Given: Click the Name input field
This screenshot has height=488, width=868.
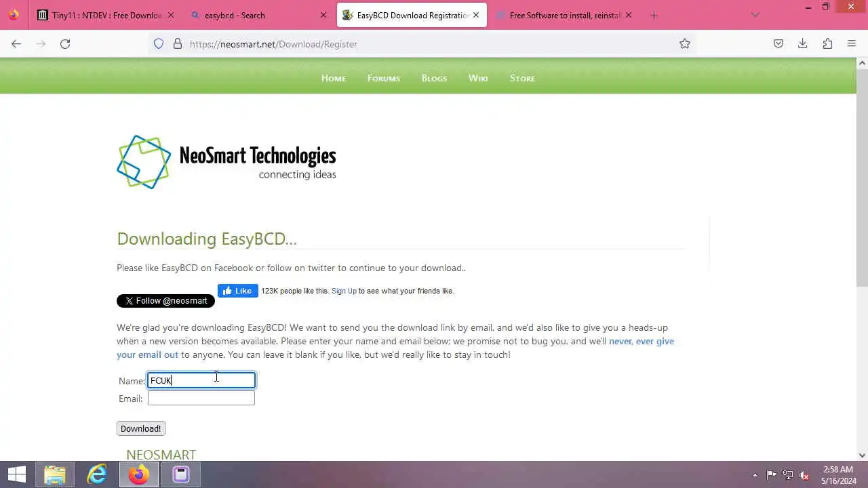Looking at the screenshot, I should click(x=201, y=380).
